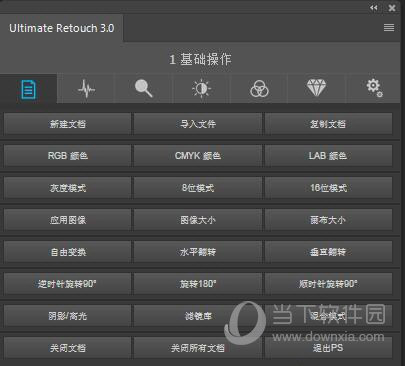Click the 应用图像 button
405x366 pixels.
[x=68, y=220]
